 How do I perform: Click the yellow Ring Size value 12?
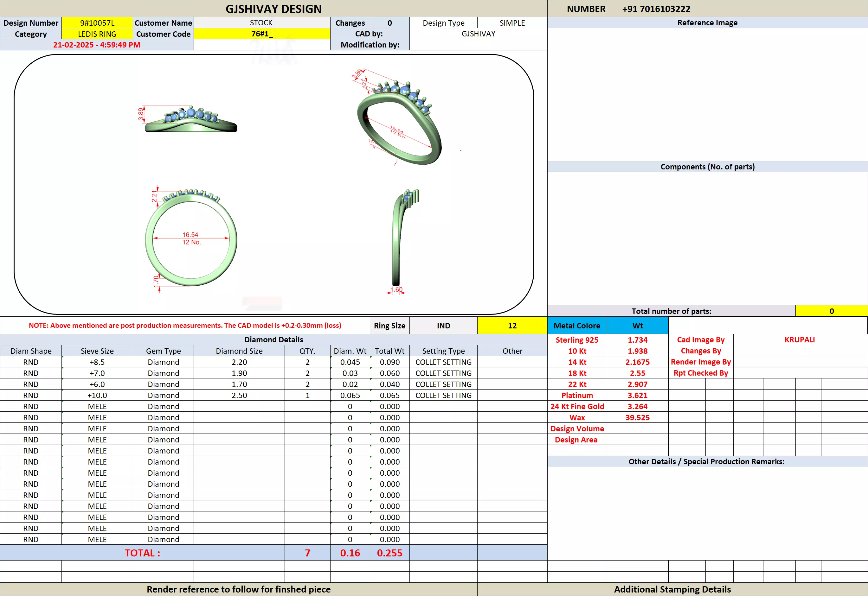pos(512,326)
